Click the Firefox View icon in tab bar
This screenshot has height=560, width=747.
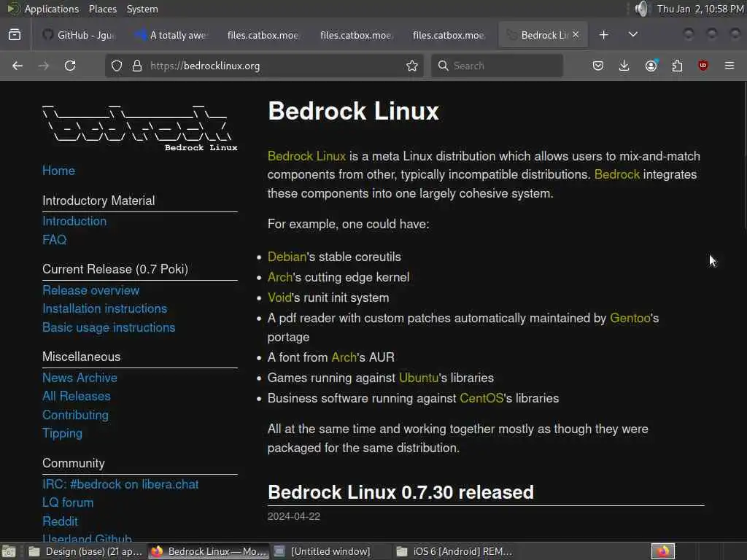coord(15,35)
